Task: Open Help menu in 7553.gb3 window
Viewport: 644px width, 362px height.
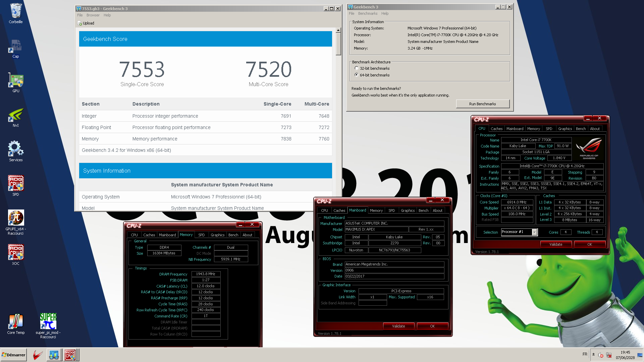Action: pos(107,15)
